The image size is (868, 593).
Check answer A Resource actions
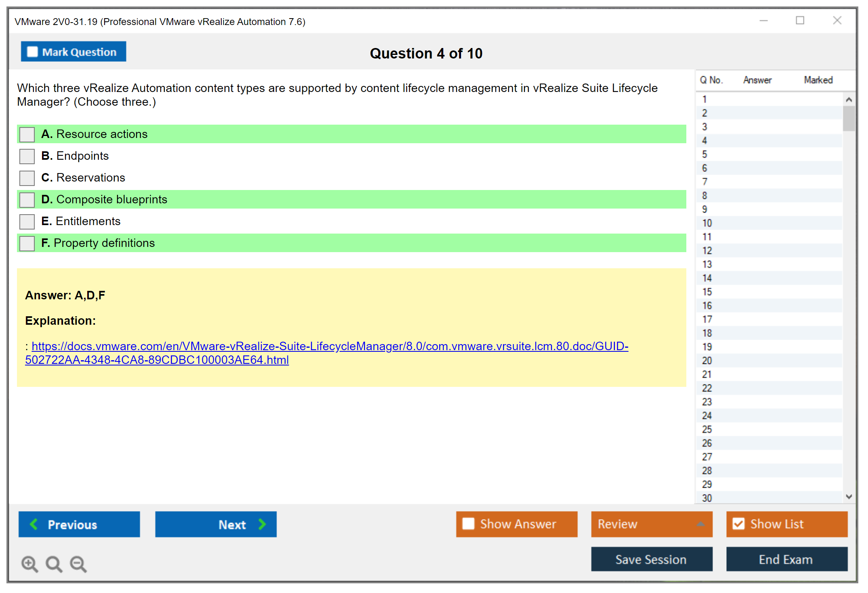point(27,134)
